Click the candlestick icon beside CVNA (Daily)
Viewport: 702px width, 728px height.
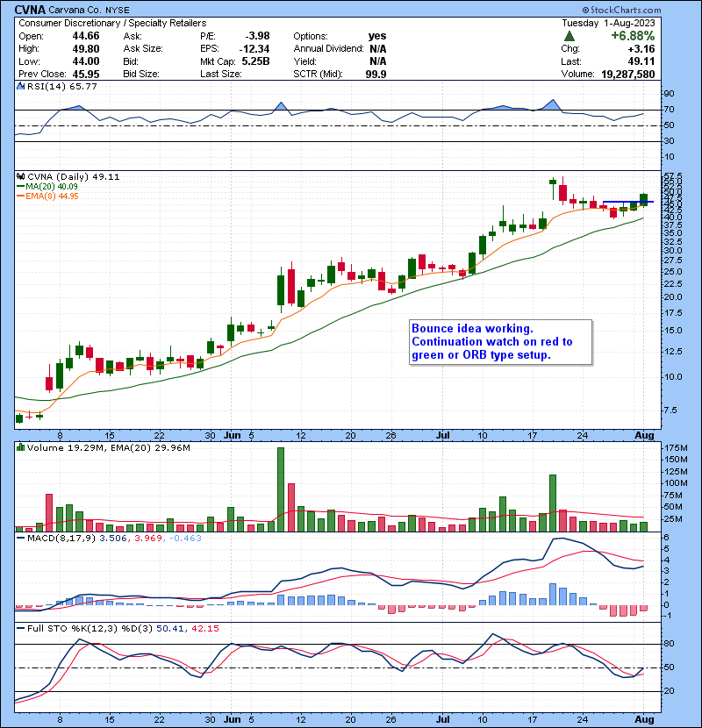click(x=20, y=177)
